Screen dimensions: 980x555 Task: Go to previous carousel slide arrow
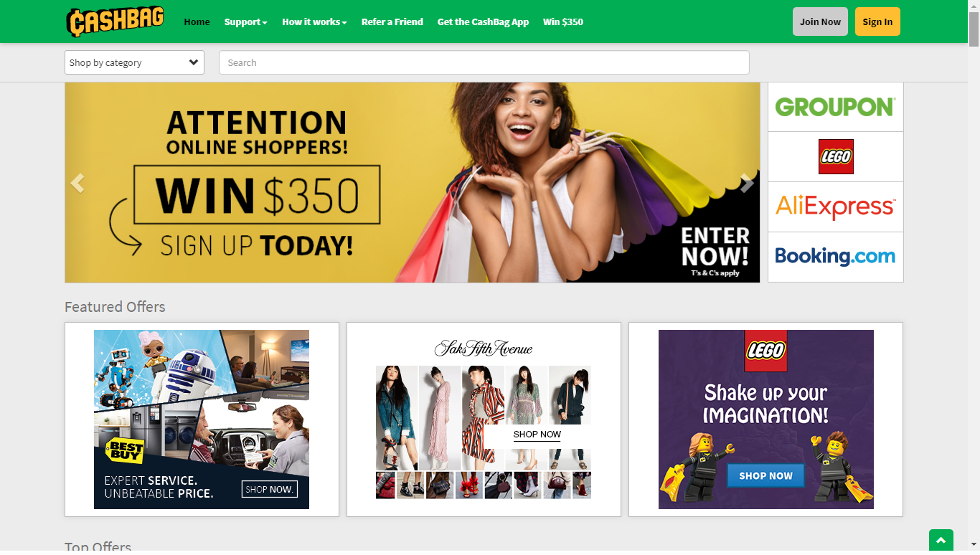(x=77, y=184)
